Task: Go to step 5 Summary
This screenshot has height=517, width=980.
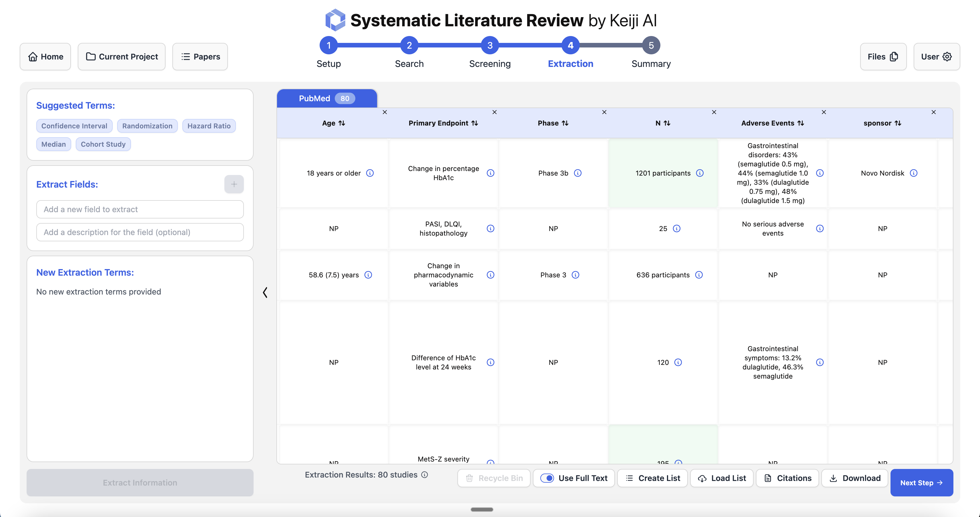Action: coord(651,46)
